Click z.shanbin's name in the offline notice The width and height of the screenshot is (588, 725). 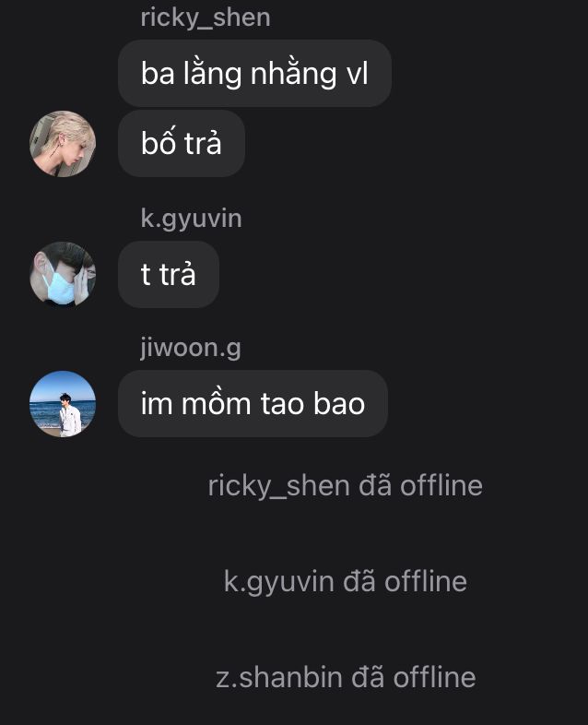[279, 678]
